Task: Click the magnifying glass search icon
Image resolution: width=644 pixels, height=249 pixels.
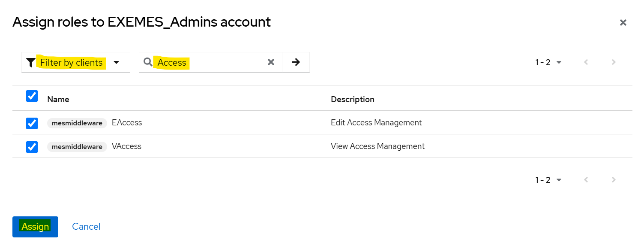Action: (148, 62)
